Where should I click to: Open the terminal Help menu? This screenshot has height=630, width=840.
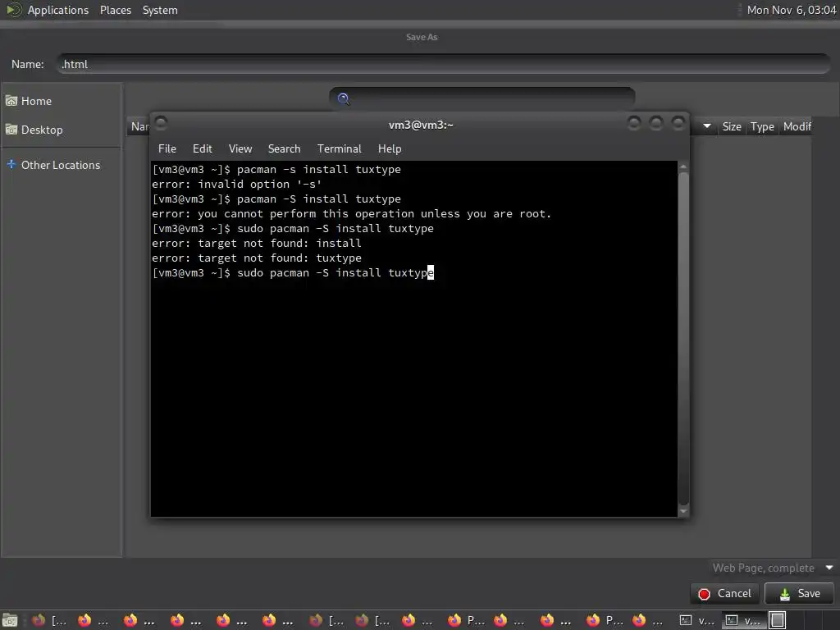[390, 149]
